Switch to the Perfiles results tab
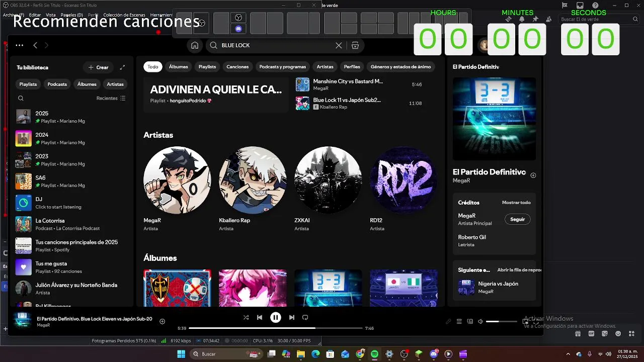 tap(352, 67)
